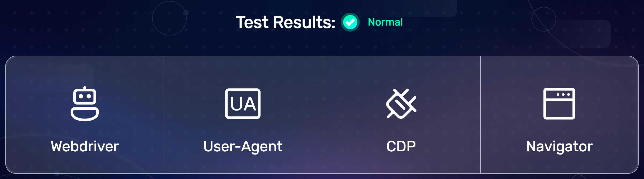Open the Navigator label
The width and height of the screenshot is (644, 179).
pos(559,146)
